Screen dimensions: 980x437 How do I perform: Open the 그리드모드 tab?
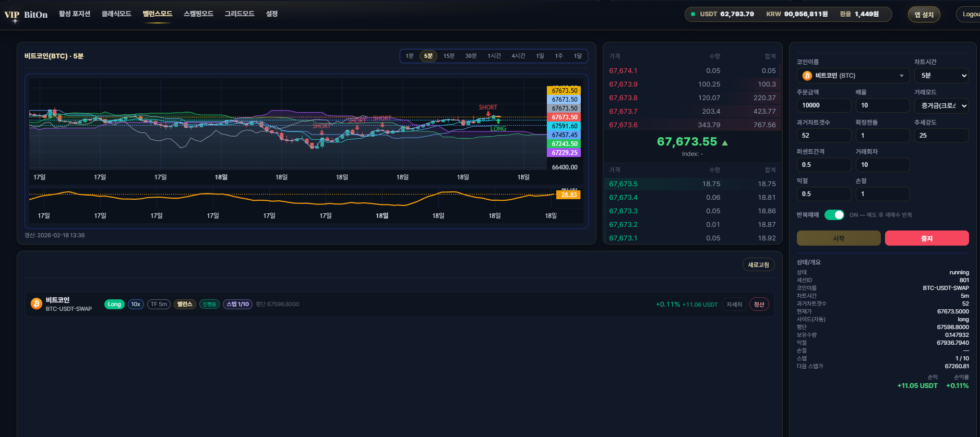click(x=240, y=14)
